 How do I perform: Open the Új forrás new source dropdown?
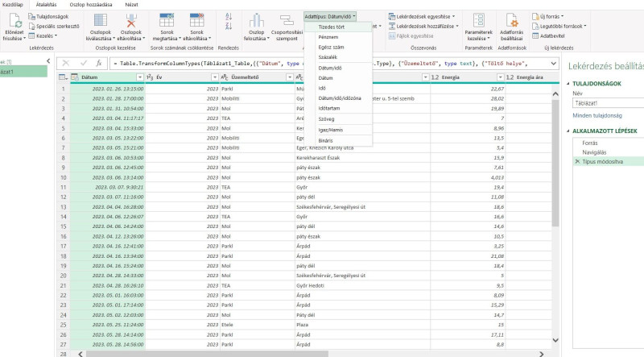click(548, 16)
